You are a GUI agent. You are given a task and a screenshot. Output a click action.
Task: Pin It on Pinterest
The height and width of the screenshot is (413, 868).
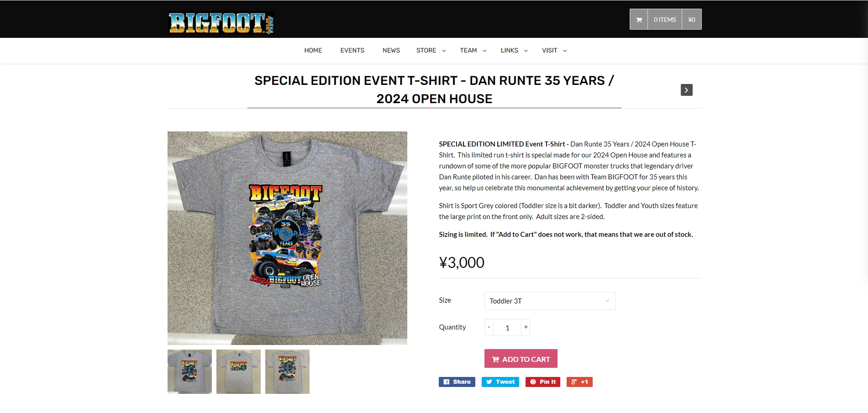tap(542, 382)
